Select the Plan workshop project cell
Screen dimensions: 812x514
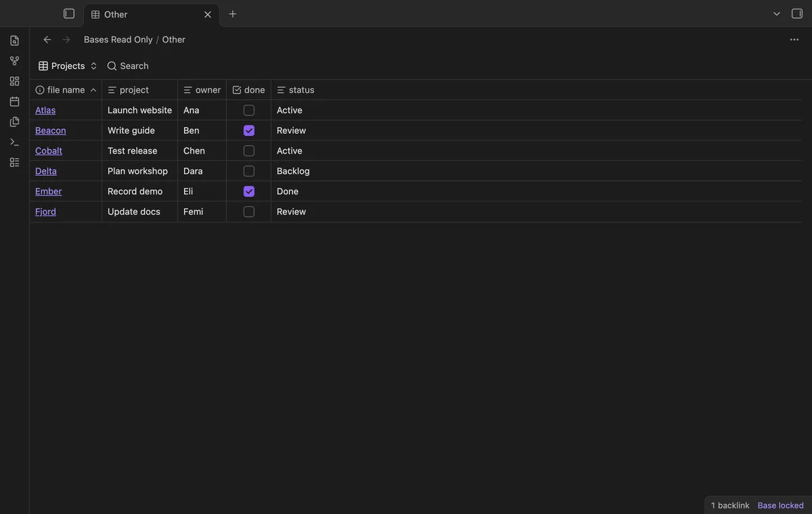tap(140, 171)
